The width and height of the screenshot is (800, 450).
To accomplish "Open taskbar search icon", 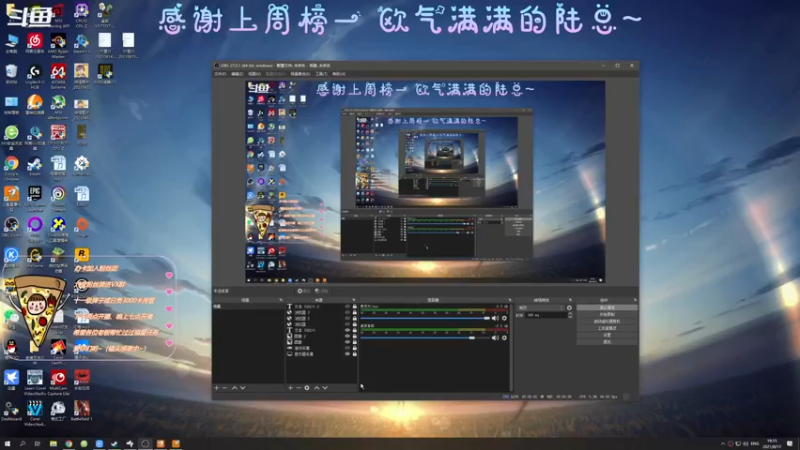I will click(x=22, y=444).
